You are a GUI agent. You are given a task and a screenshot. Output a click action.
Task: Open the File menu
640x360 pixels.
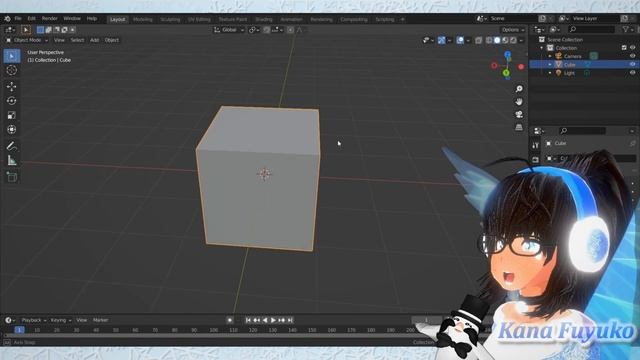[x=18, y=18]
